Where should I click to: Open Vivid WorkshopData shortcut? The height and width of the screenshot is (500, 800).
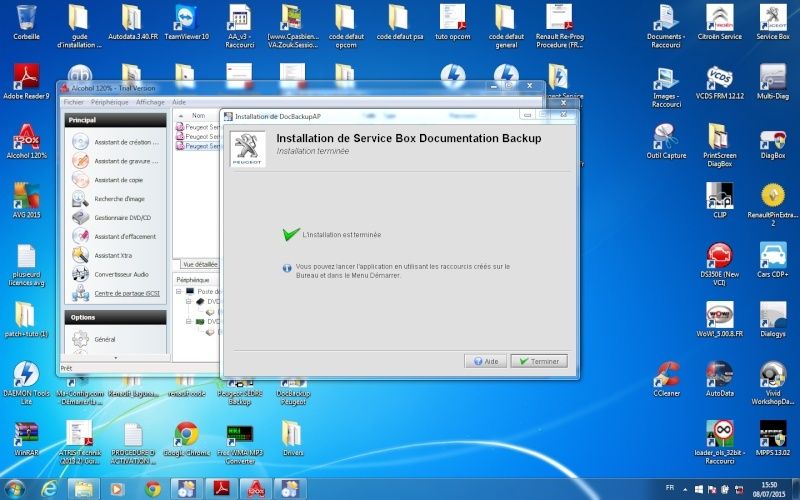pyautogui.click(x=773, y=383)
